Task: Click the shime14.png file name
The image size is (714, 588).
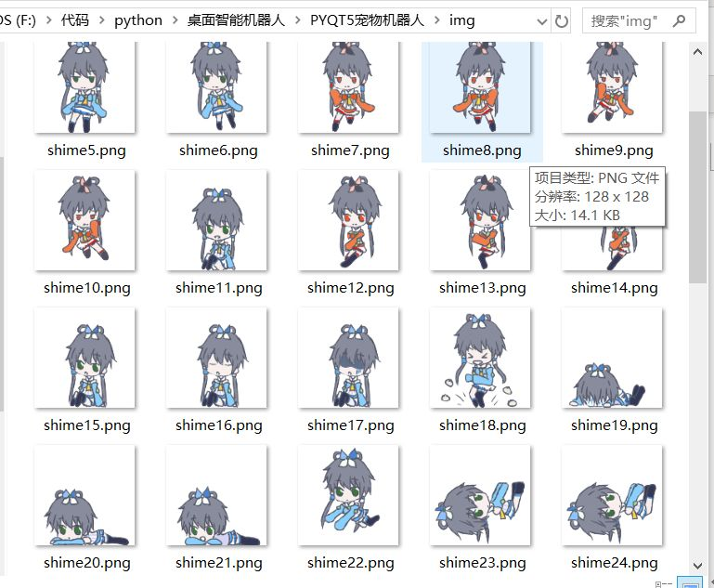Action: (x=615, y=288)
